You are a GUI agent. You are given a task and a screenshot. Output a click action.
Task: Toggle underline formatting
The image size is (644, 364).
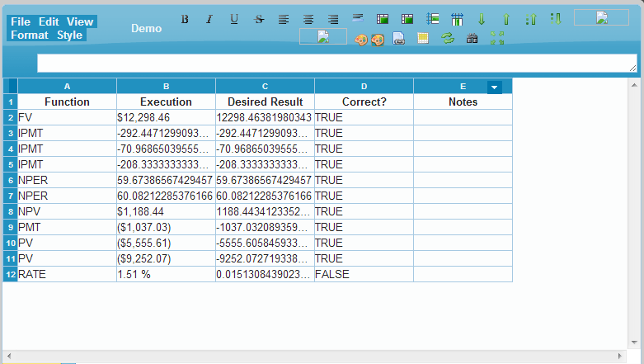click(x=234, y=19)
